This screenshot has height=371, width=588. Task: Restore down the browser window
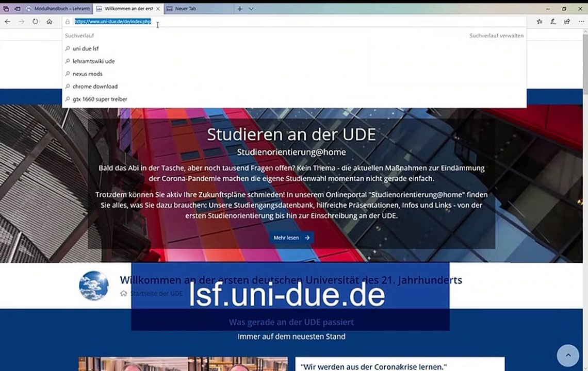pyautogui.click(x=564, y=9)
